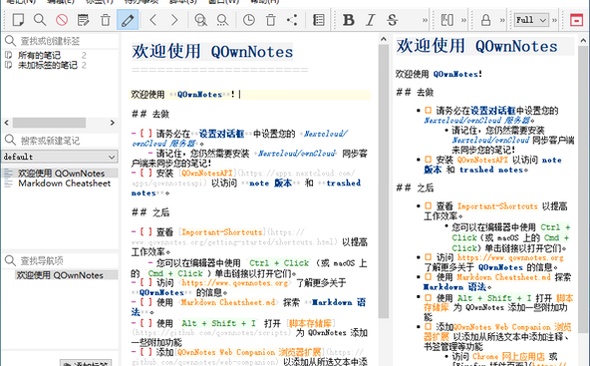Open the Full workspace dropdown
This screenshot has width=590, height=366.
pyautogui.click(x=531, y=20)
